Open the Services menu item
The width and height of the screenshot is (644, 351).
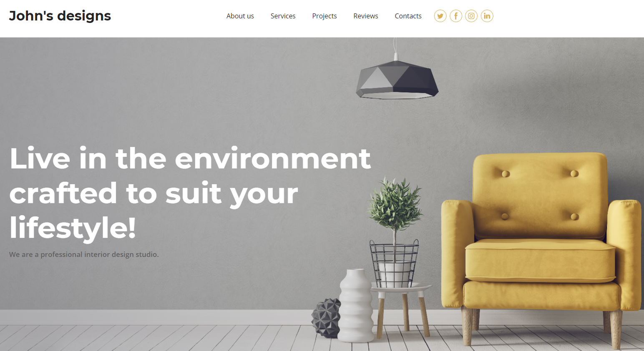283,16
